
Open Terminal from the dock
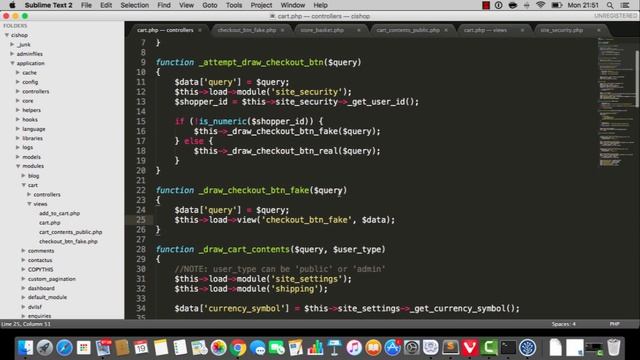pyautogui.click(x=508, y=348)
